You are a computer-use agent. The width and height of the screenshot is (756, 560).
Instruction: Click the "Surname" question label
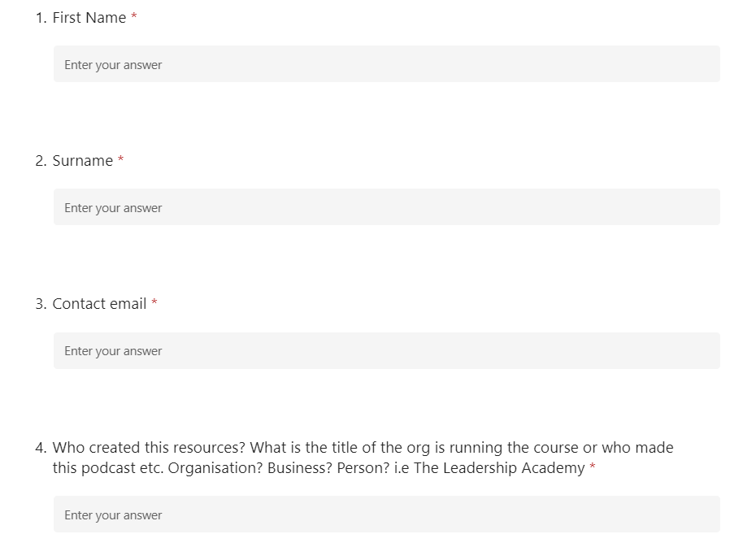pyautogui.click(x=82, y=161)
